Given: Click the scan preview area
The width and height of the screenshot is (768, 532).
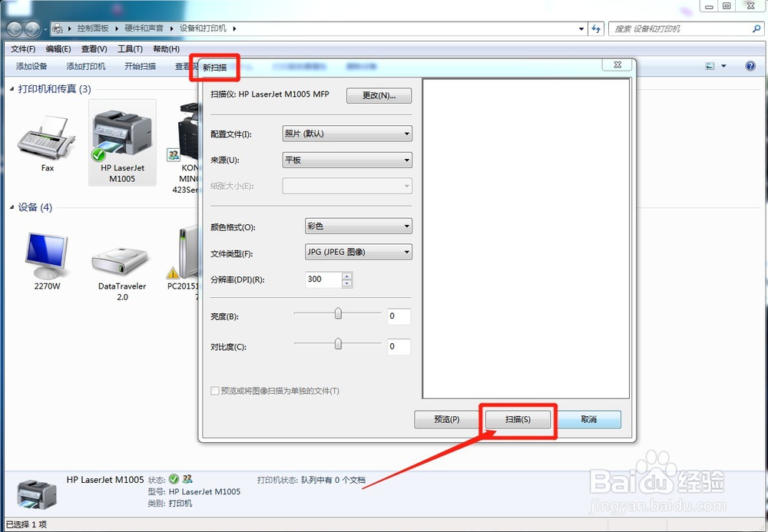Looking at the screenshot, I should pyautogui.click(x=526, y=238).
